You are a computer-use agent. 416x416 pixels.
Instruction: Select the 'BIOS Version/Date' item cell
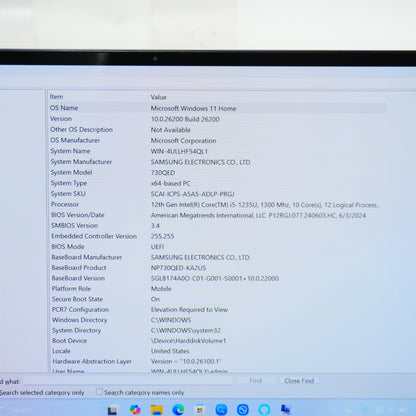coord(77,215)
